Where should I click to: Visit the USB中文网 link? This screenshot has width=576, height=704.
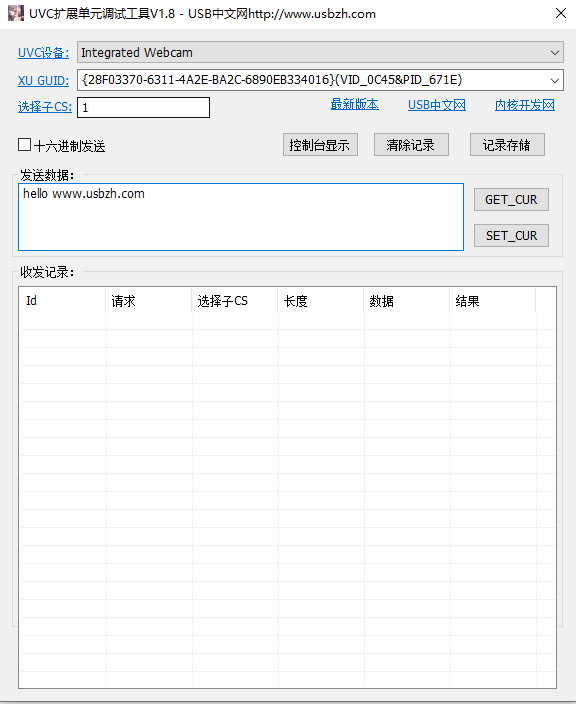point(437,105)
